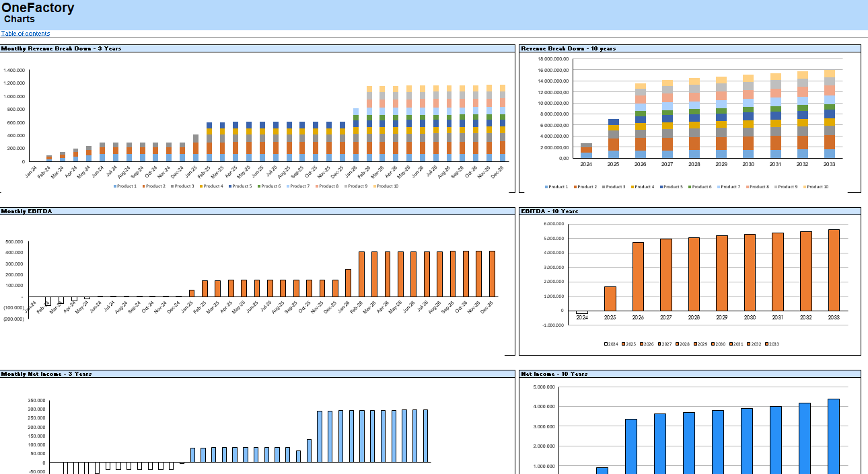Click Product 5 legend entry in 10-year revenue chart

pos(672,187)
